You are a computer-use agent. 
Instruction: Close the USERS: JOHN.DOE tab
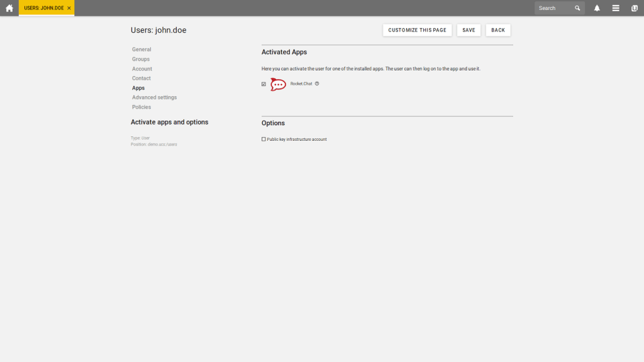click(69, 8)
